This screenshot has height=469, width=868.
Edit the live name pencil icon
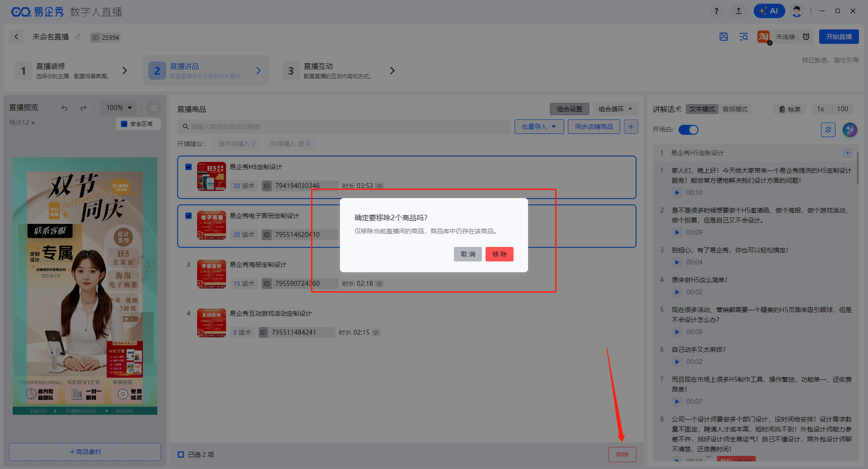coord(78,37)
